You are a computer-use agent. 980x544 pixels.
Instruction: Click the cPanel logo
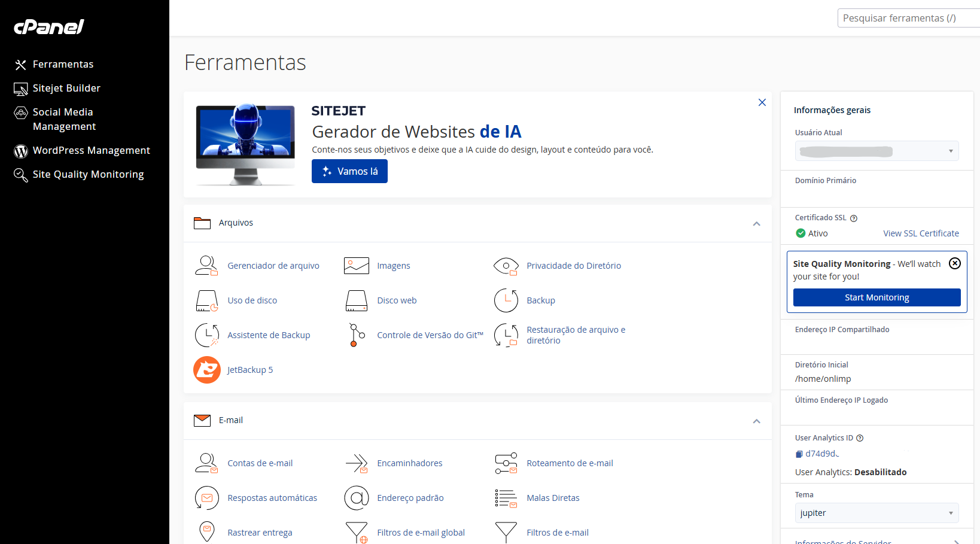(49, 27)
